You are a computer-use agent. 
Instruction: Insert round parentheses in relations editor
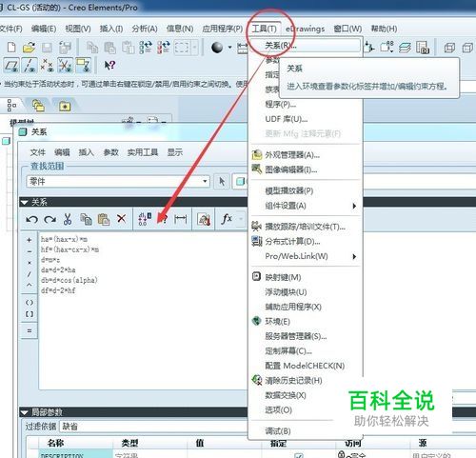click(30, 303)
